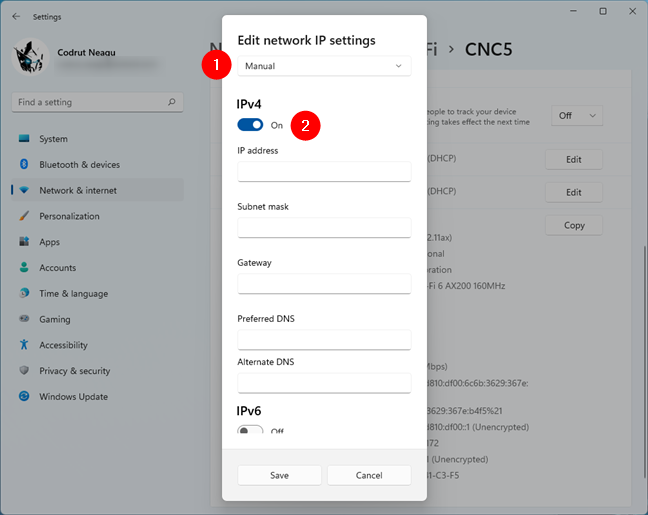Open Bluetooth & devices category

98,164
